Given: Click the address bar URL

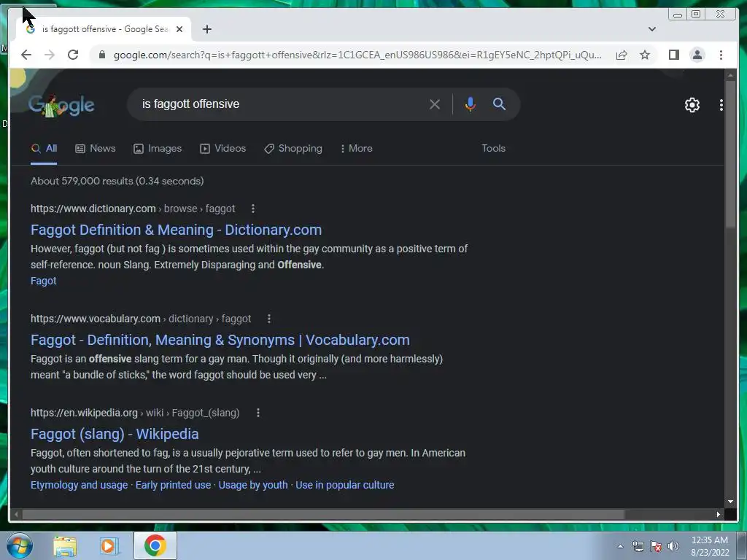Looking at the screenshot, I should pyautogui.click(x=357, y=55).
